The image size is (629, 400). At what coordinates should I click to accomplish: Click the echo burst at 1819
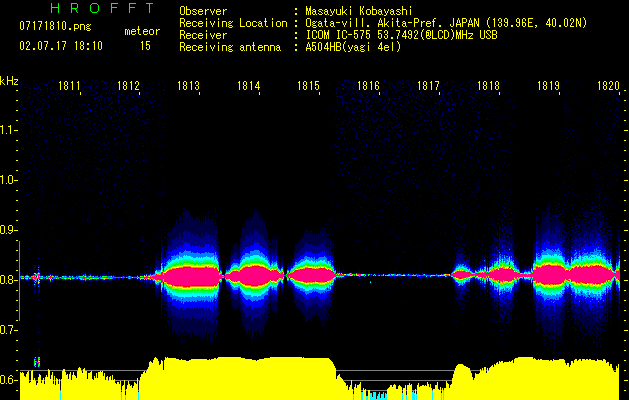tap(550, 275)
